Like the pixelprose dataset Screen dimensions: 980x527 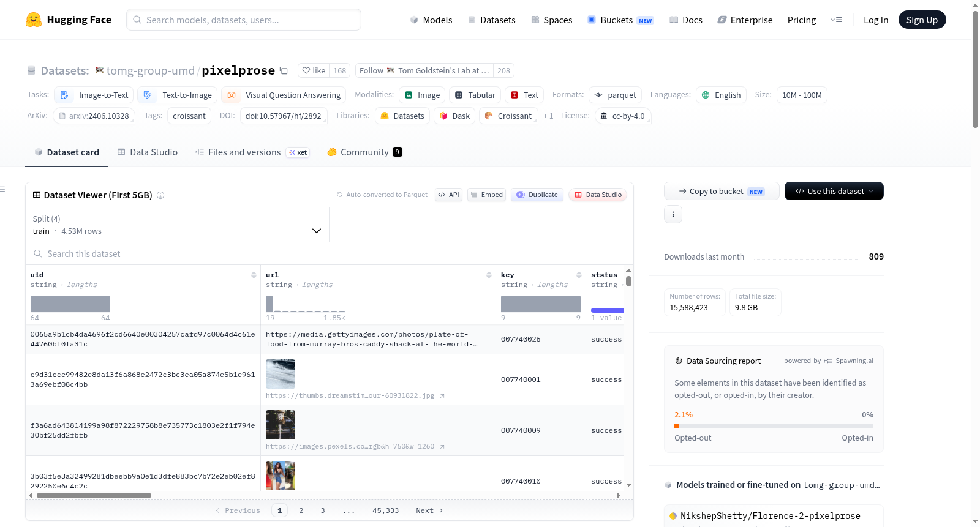314,70
